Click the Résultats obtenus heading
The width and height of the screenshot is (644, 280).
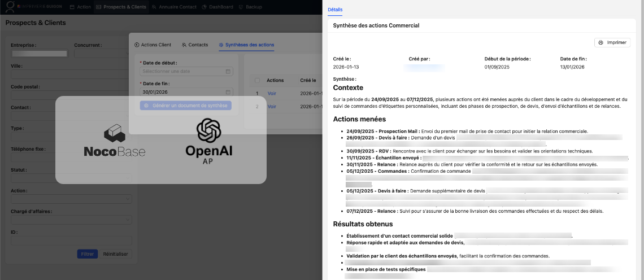coord(363,224)
